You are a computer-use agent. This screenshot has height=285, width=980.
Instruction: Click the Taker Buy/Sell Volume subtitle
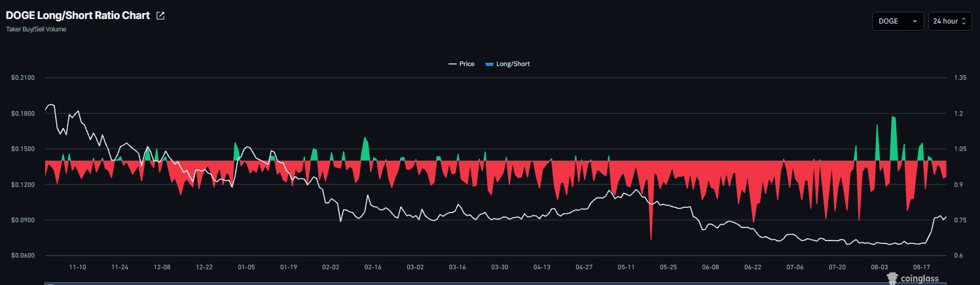tap(36, 29)
